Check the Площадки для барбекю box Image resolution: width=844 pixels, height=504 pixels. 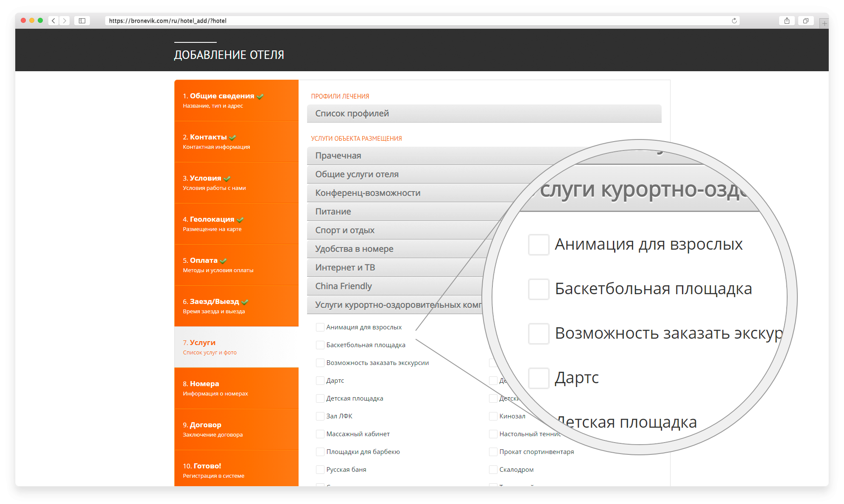pos(320,452)
